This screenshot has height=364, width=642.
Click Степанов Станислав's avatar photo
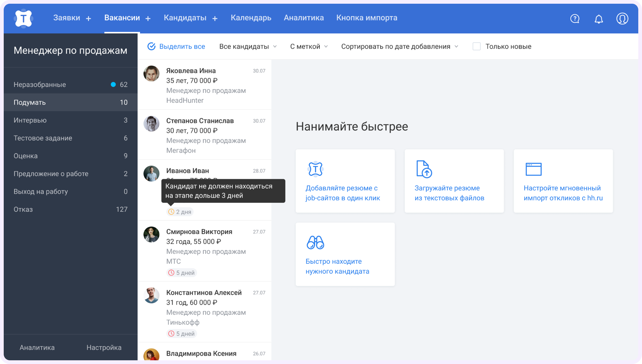tap(152, 123)
